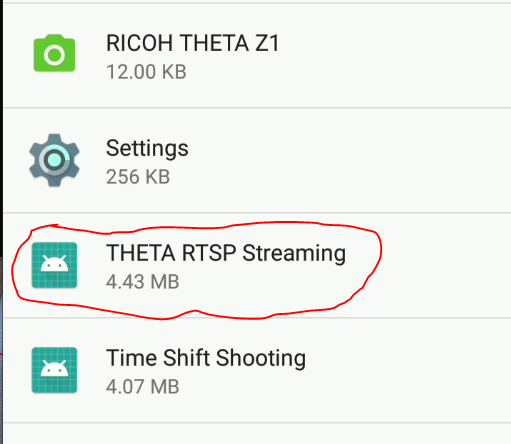The height and width of the screenshot is (444, 511).
Task: Select THETA RTSP Streaming app name
Action: coord(226,253)
